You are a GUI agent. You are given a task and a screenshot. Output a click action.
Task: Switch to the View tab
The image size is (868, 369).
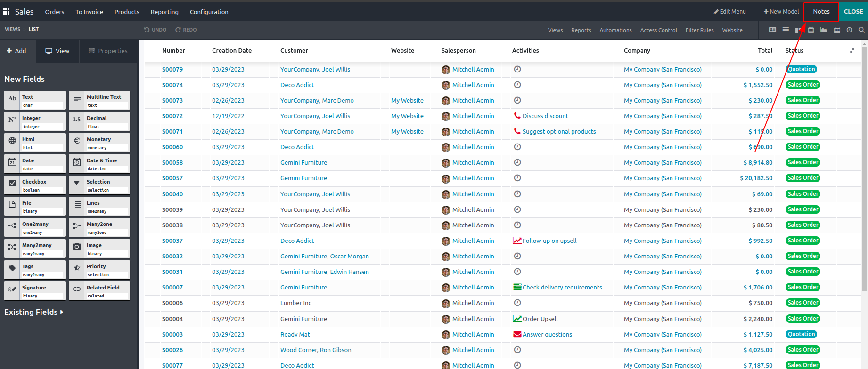[x=57, y=51]
